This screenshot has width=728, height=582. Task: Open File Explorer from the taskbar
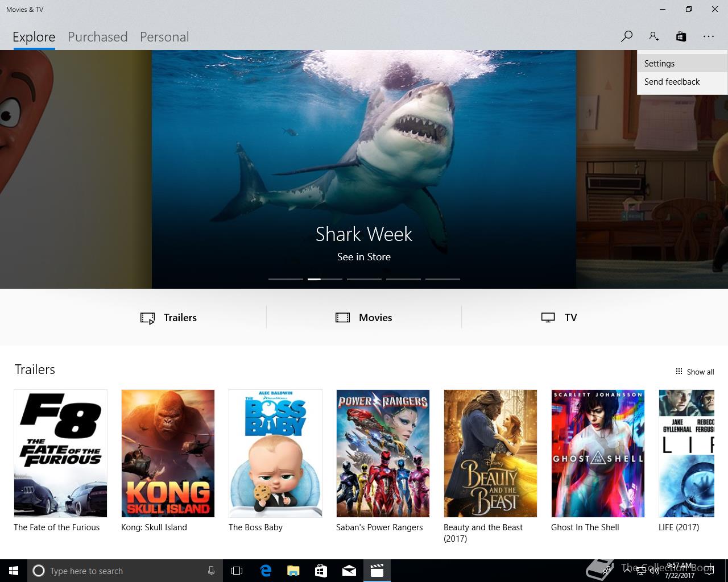click(293, 571)
